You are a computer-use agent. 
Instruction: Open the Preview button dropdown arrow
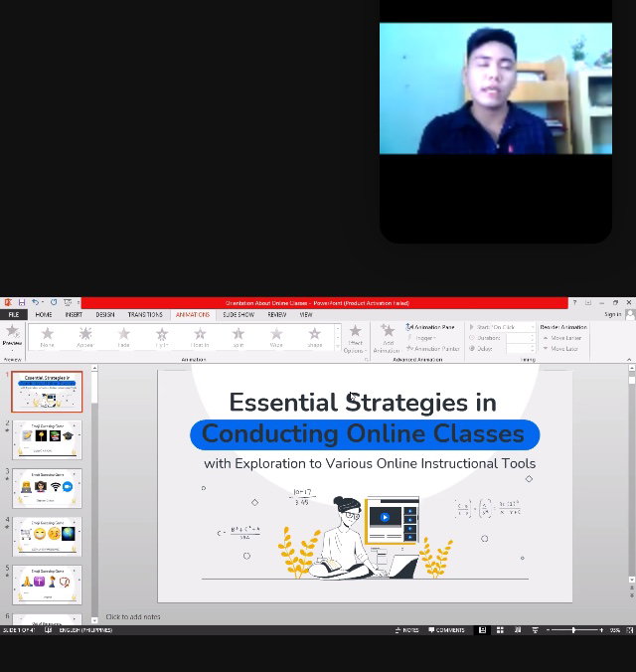pyautogui.click(x=12, y=350)
